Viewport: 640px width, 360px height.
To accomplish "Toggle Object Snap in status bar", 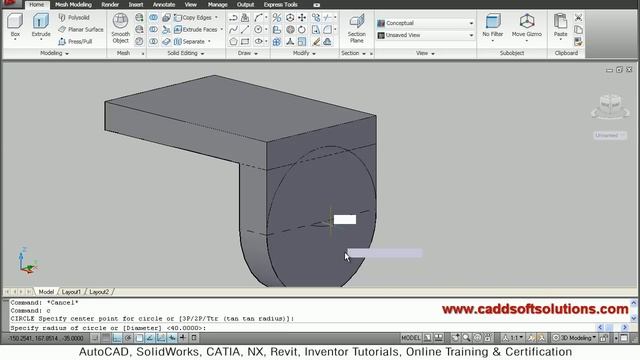I will point(139,338).
